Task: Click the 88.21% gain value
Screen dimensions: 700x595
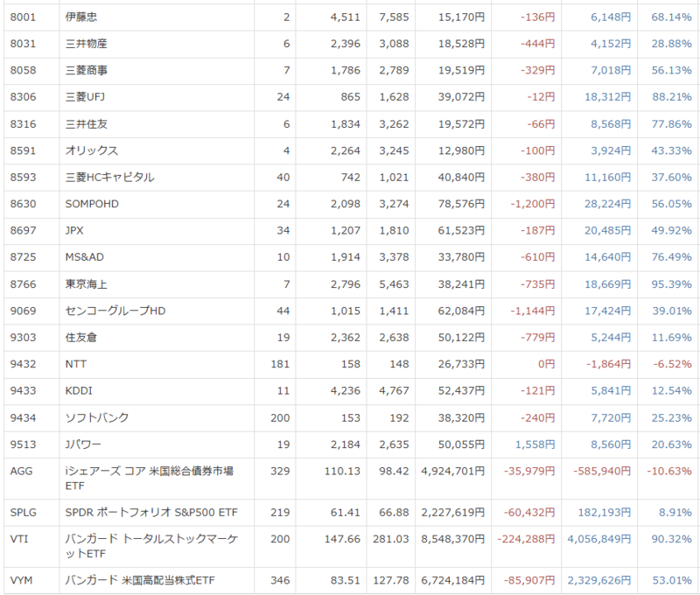Action: click(x=671, y=97)
